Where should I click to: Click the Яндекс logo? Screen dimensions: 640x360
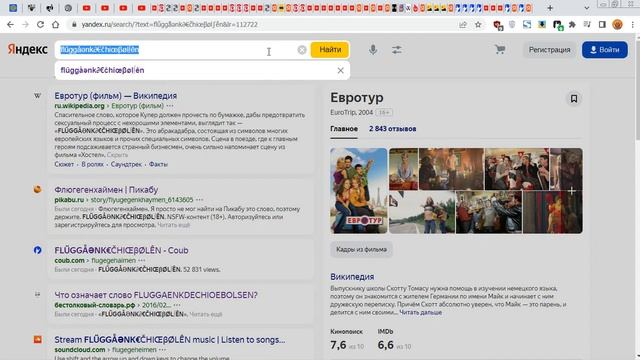[27, 49]
